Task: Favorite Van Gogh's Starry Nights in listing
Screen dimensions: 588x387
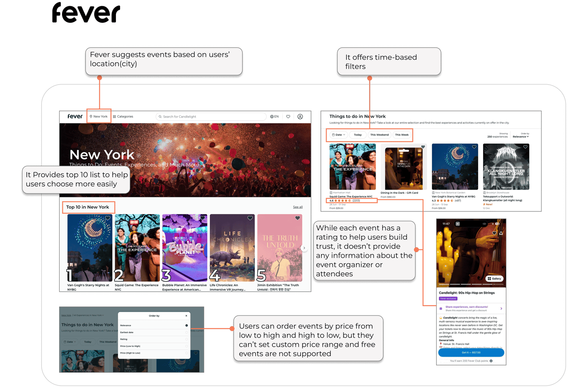Action: pyautogui.click(x=474, y=147)
